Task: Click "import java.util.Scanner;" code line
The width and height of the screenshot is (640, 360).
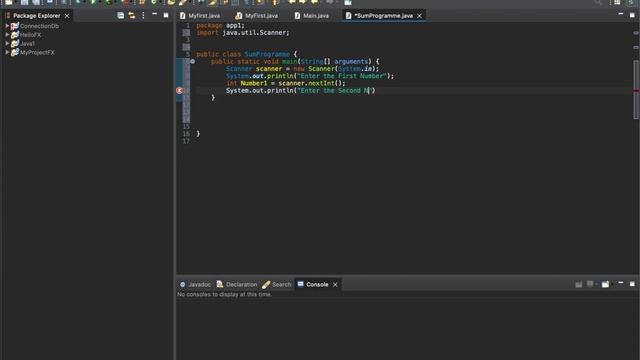Action: tap(243, 33)
